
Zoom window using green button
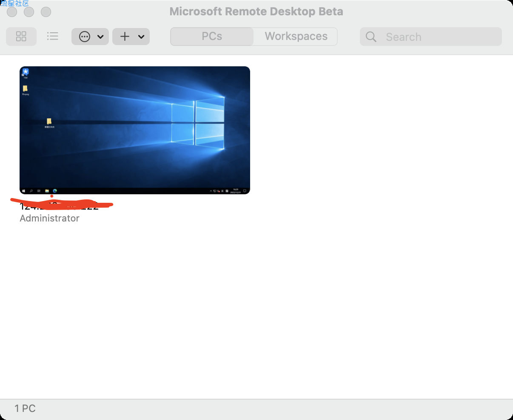coord(46,12)
